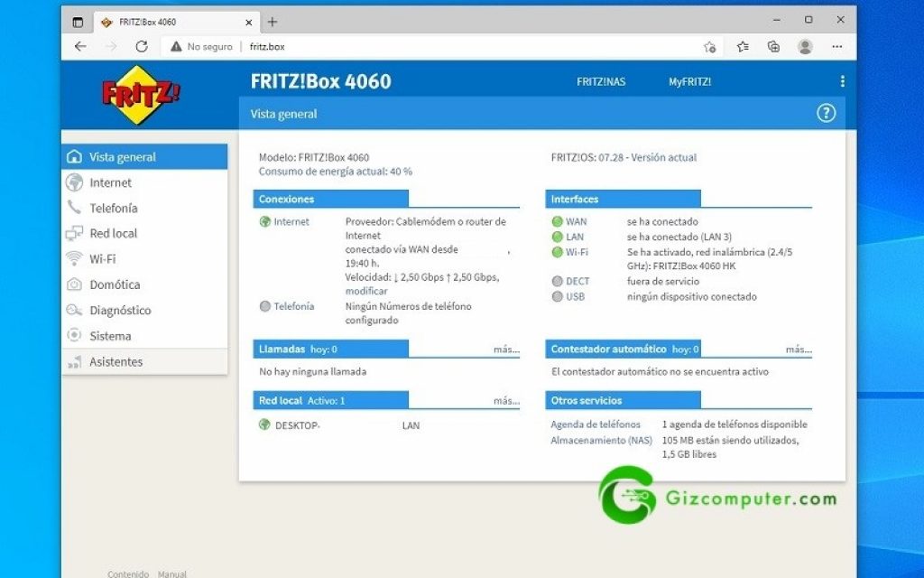924x578 pixels.
Task: Switch to the FRITZ!NAS tab
Action: tap(600, 81)
